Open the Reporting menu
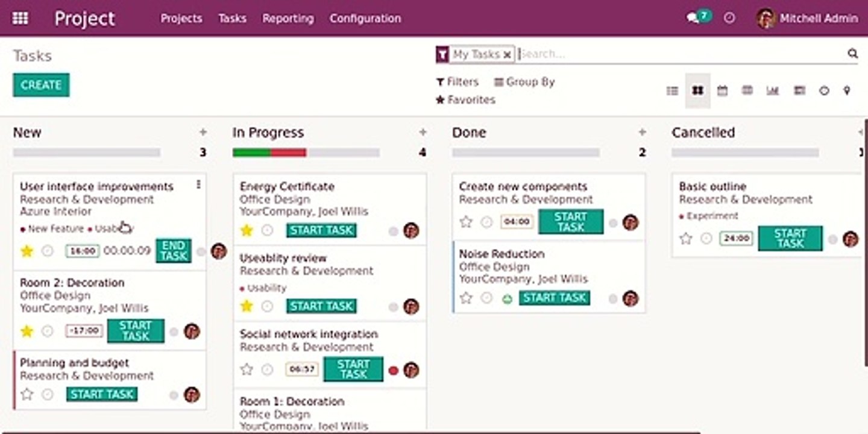868x434 pixels. [x=288, y=18]
